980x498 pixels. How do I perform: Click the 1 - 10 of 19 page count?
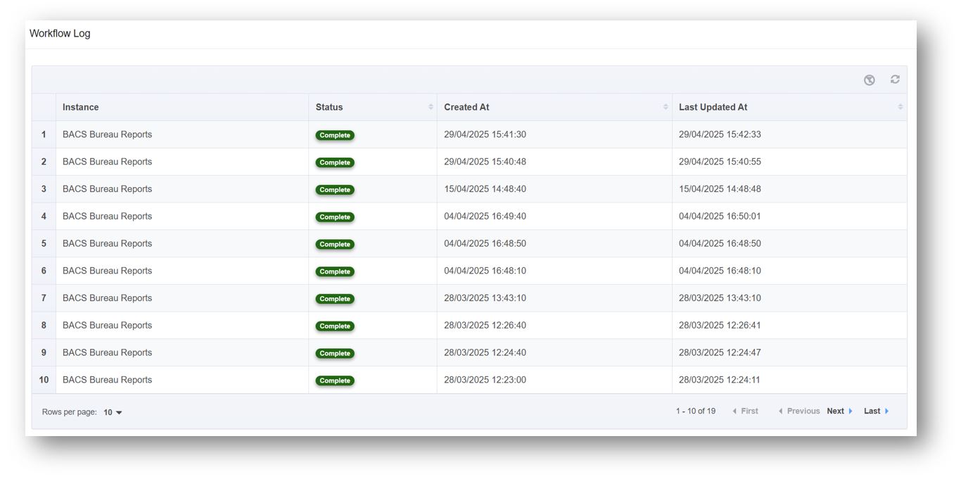696,411
